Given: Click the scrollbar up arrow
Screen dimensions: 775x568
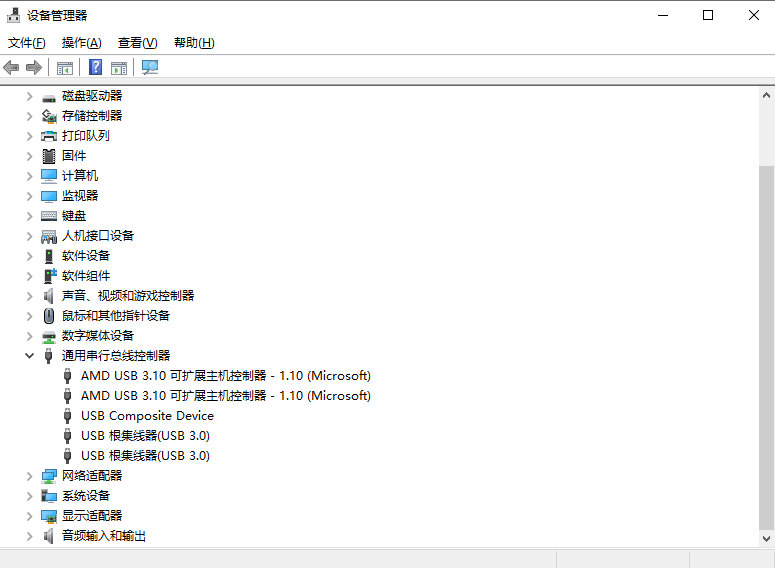Looking at the screenshot, I should pyautogui.click(x=767, y=95).
